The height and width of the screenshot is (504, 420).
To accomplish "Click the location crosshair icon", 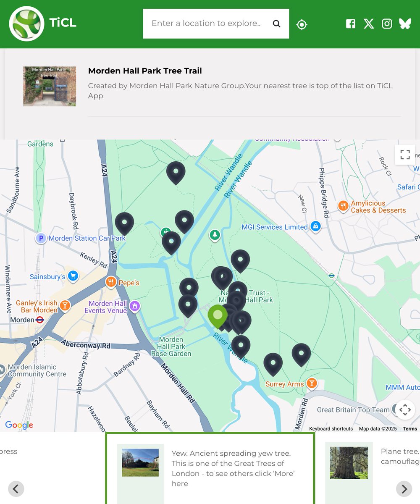I will point(302,24).
